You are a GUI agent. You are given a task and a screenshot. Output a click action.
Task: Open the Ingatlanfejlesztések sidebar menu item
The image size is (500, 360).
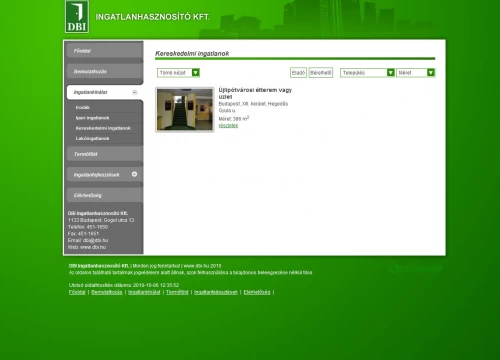(105, 175)
